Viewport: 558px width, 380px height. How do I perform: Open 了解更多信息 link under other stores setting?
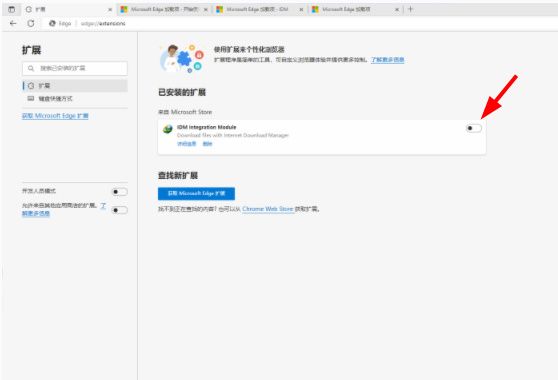pyautogui.click(x=36, y=213)
